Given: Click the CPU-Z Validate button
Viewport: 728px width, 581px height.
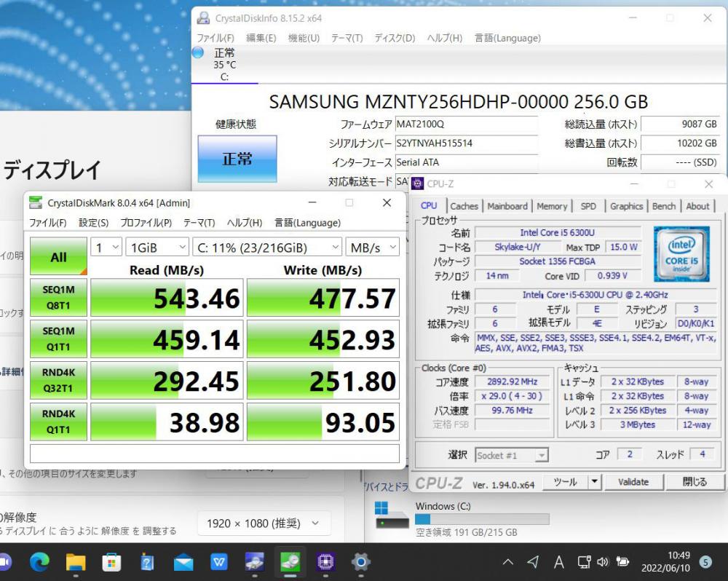Looking at the screenshot, I should click(x=633, y=481).
